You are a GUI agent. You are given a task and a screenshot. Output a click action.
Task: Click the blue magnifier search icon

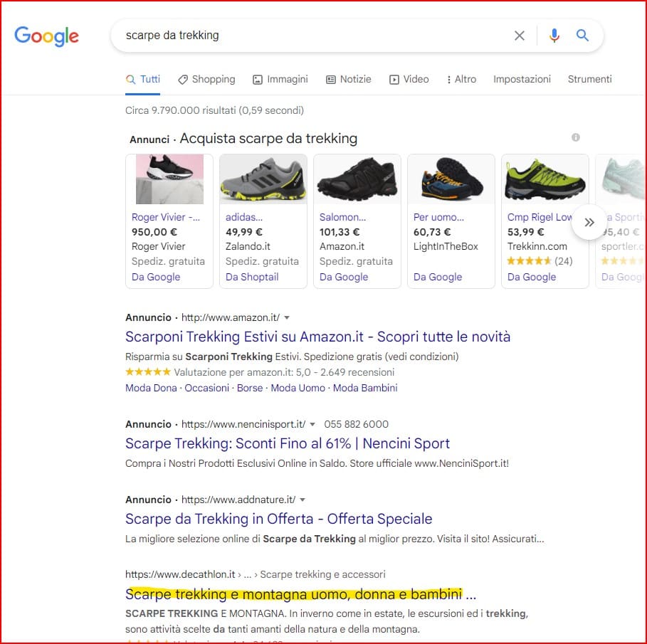click(x=582, y=36)
